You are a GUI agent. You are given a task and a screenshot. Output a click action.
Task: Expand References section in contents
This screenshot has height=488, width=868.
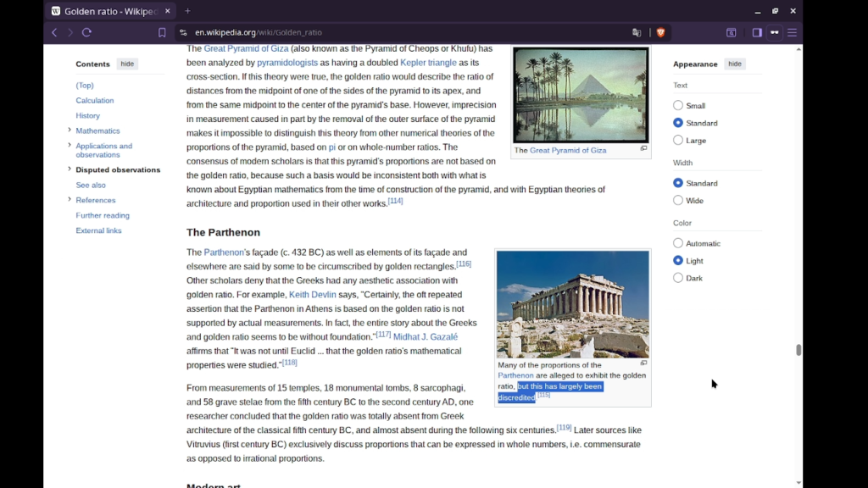[x=70, y=199]
